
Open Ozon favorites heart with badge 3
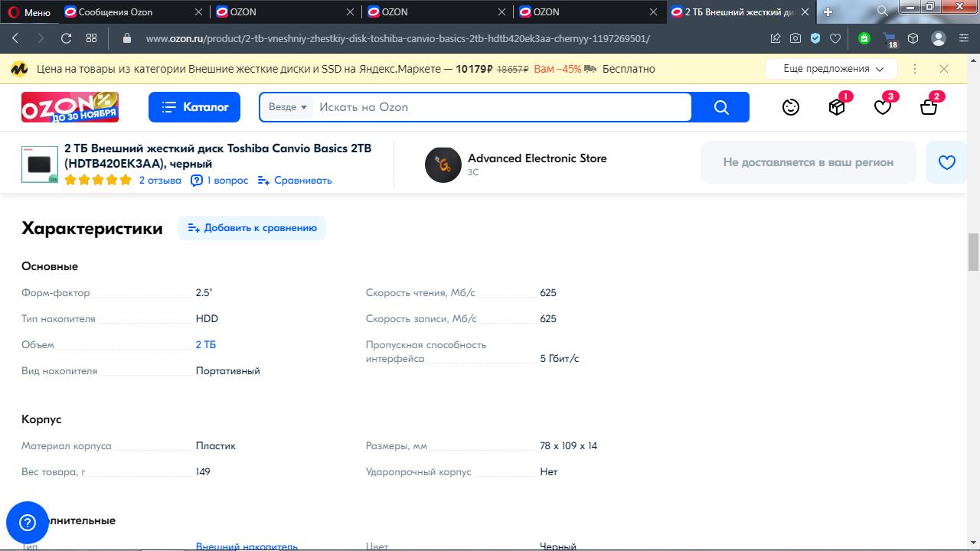[x=884, y=106]
